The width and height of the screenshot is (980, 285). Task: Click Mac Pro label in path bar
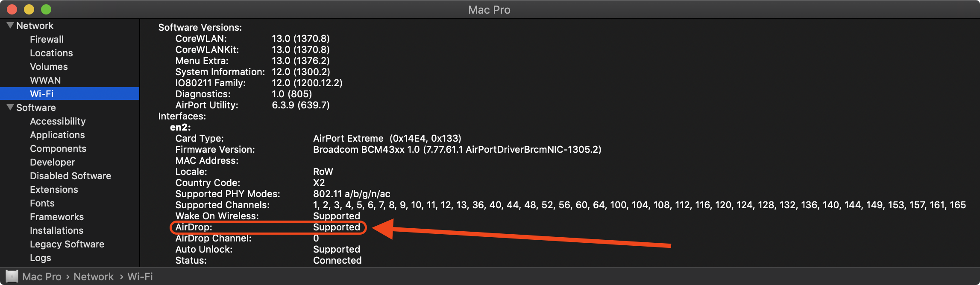42,276
